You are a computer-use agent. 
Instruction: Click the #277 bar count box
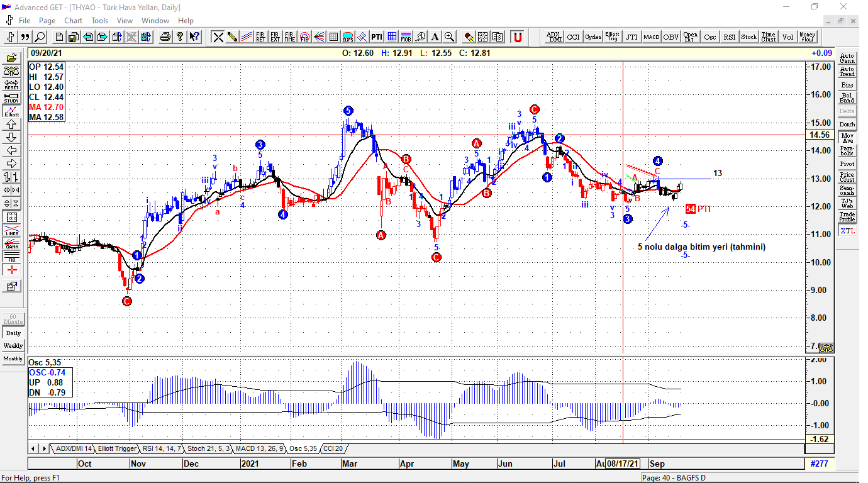(820, 464)
